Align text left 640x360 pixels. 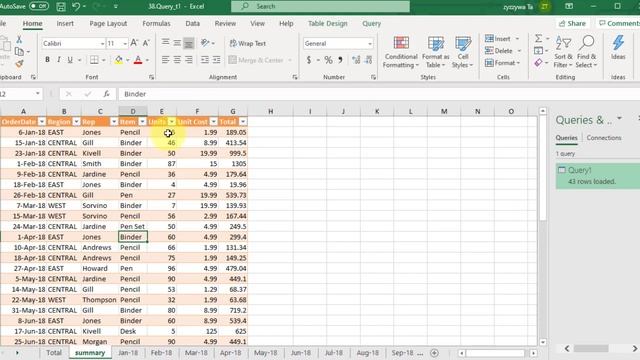(x=165, y=60)
